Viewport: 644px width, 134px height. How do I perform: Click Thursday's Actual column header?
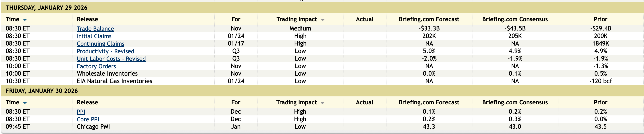(x=365, y=19)
